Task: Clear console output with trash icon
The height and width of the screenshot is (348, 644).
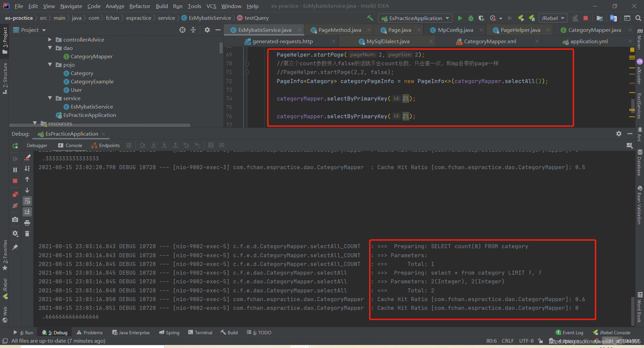Action: pos(27,233)
